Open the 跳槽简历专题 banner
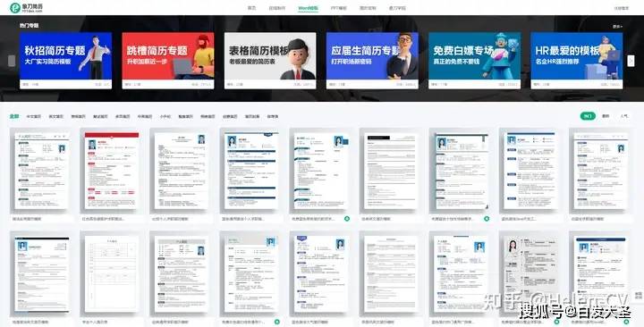644x327 pixels. click(x=168, y=61)
